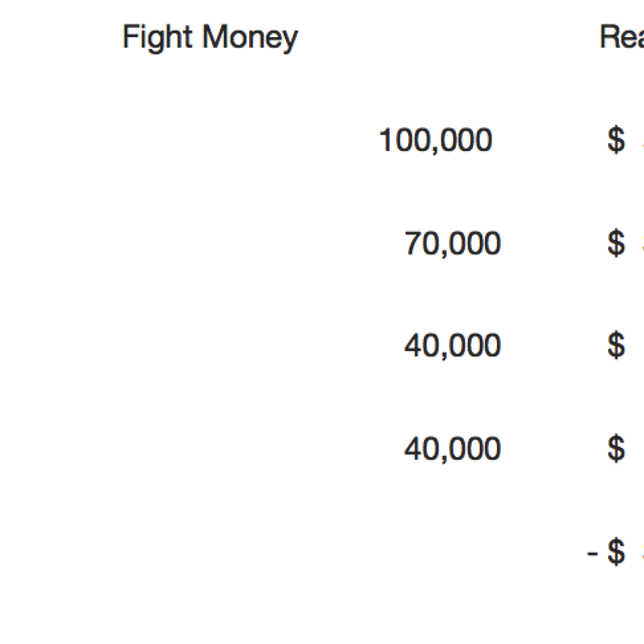Image resolution: width=644 pixels, height=644 pixels.
Task: Select the dollar sign beside 70,000
Action: (616, 243)
